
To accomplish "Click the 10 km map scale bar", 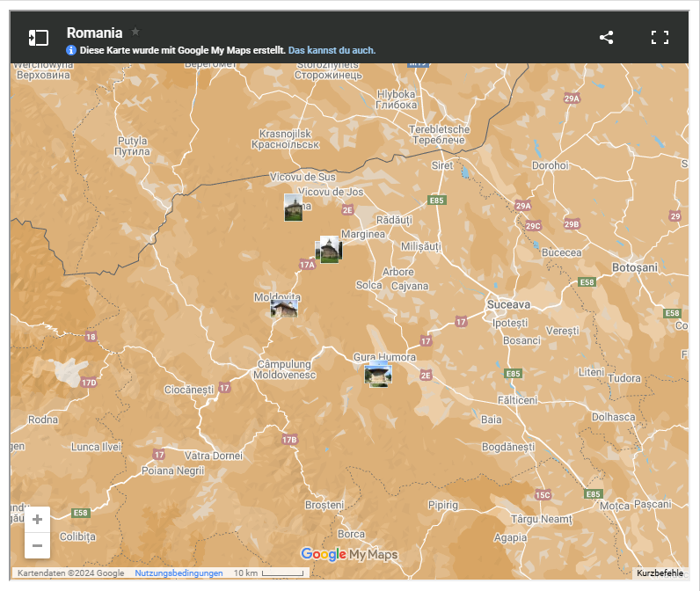I will (x=267, y=573).
